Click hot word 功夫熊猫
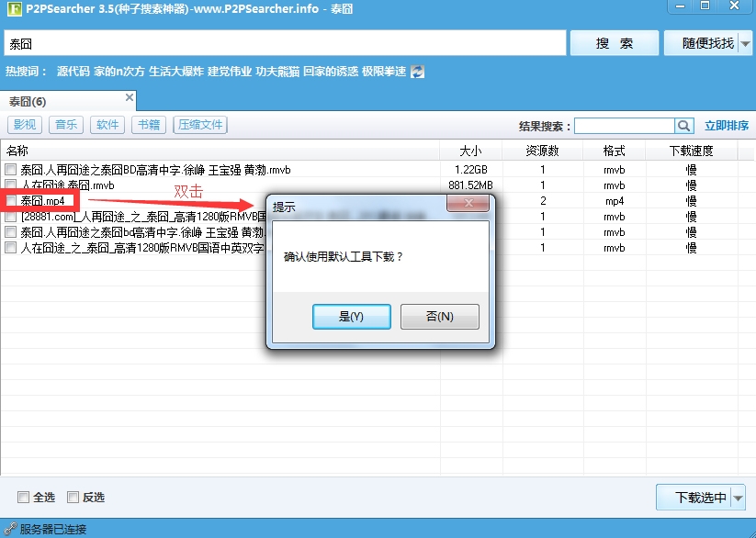Screen dimensions: 756x538 (x=277, y=72)
